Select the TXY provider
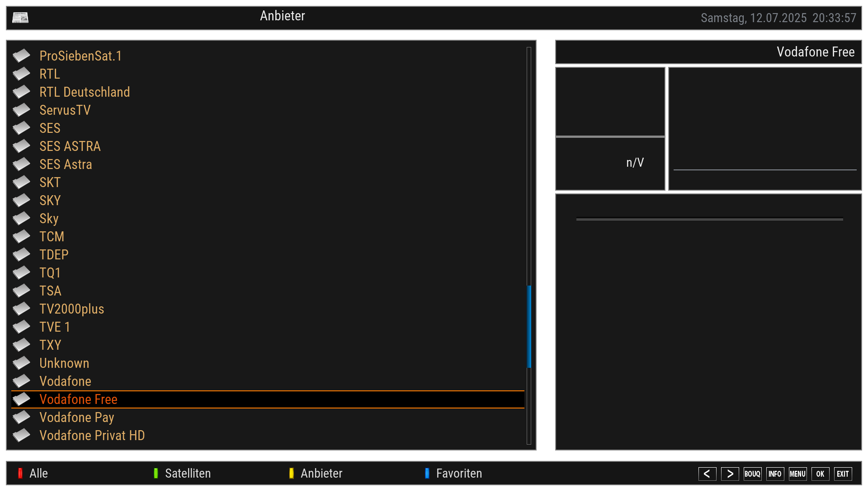 (x=268, y=345)
